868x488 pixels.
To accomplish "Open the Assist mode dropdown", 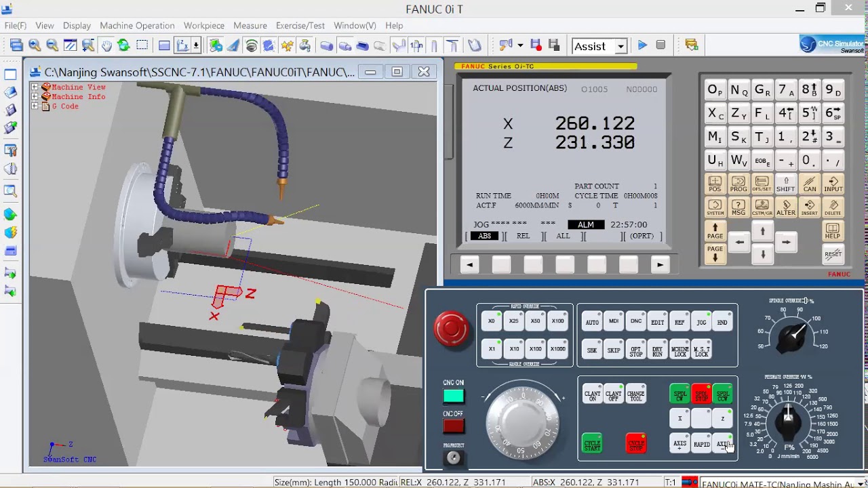I will 620,46.
